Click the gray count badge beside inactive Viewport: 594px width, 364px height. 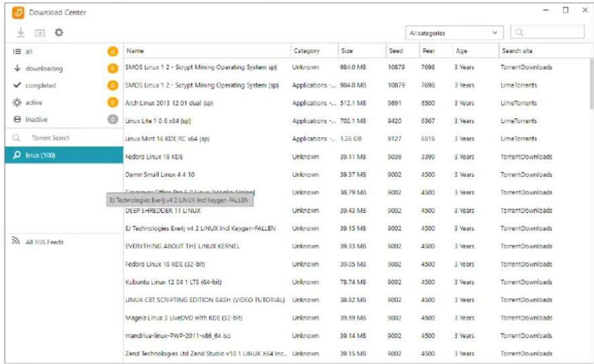[x=112, y=119]
